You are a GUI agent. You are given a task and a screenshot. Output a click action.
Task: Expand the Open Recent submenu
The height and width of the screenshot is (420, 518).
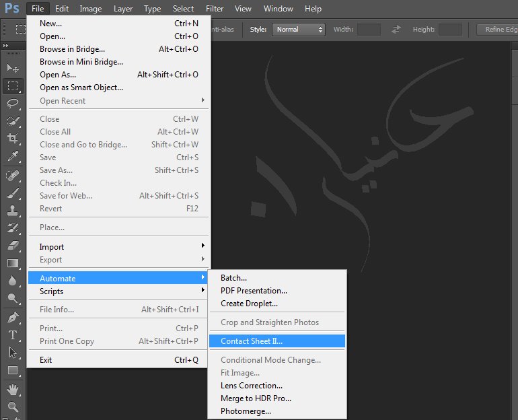pos(118,101)
